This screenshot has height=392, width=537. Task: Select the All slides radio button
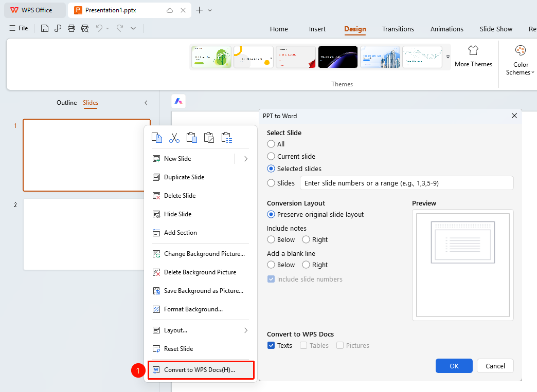click(271, 144)
